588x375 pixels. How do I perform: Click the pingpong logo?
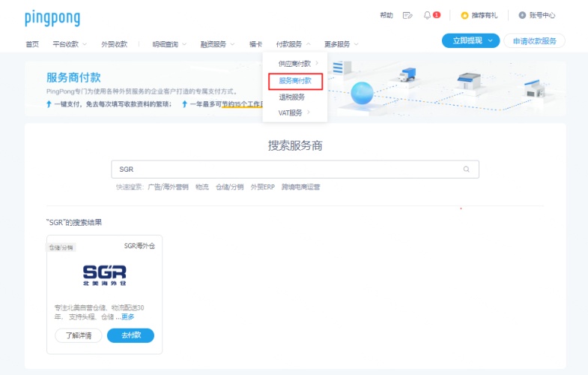(52, 19)
